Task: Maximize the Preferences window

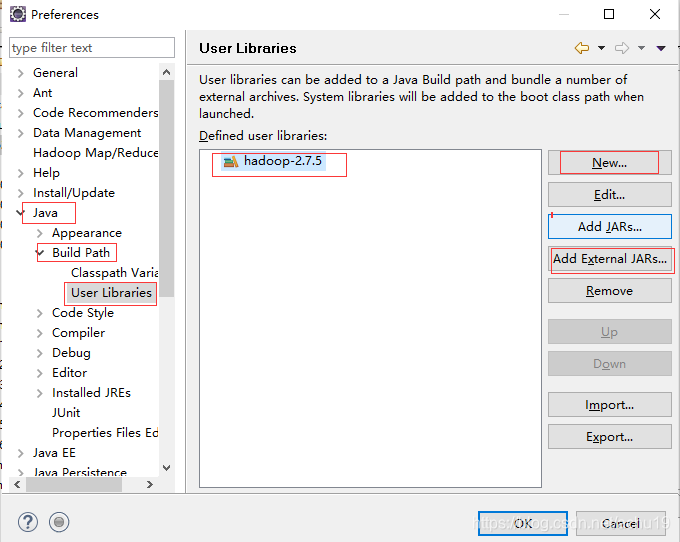Action: [x=609, y=14]
